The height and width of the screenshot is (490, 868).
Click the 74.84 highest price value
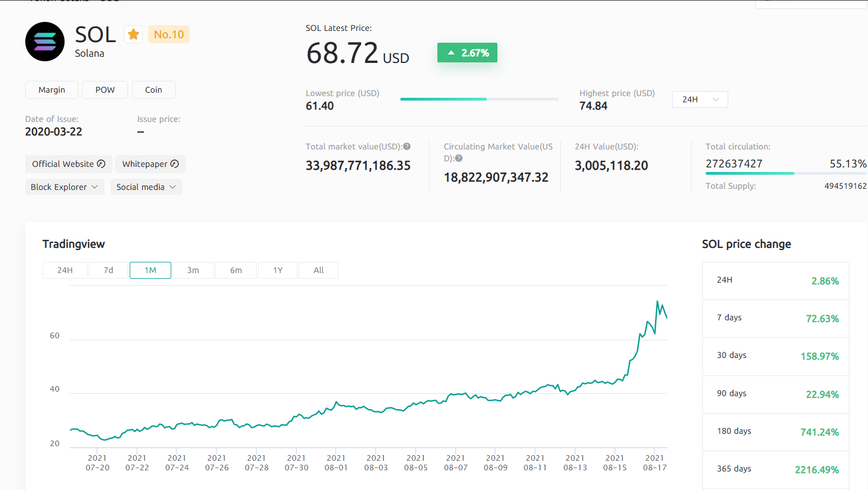[593, 106]
